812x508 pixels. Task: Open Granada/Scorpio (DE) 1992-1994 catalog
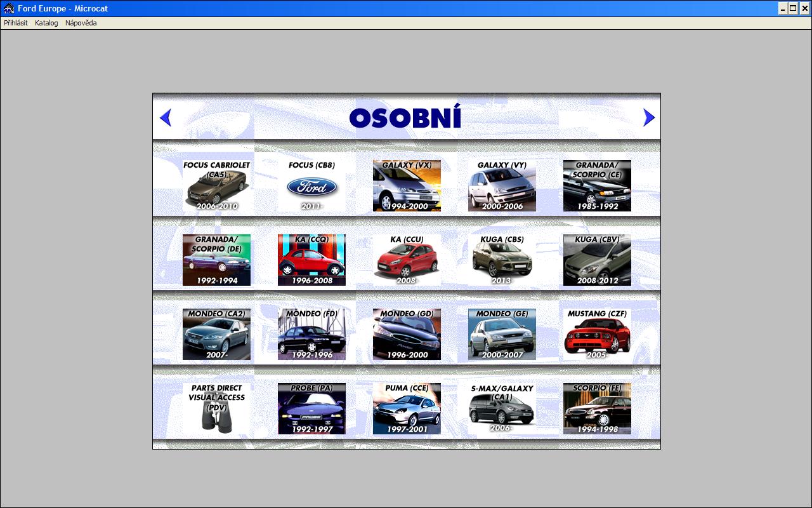point(216,260)
